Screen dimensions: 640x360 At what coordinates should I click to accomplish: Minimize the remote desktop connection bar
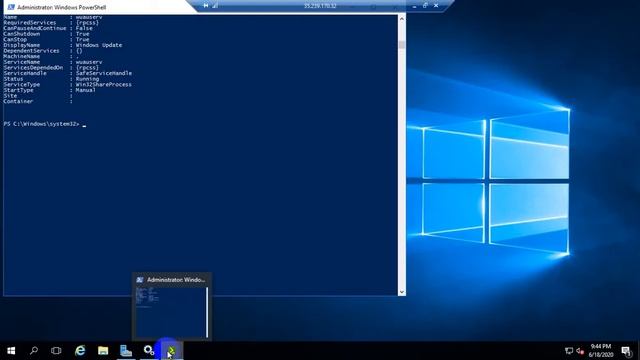[414, 6]
